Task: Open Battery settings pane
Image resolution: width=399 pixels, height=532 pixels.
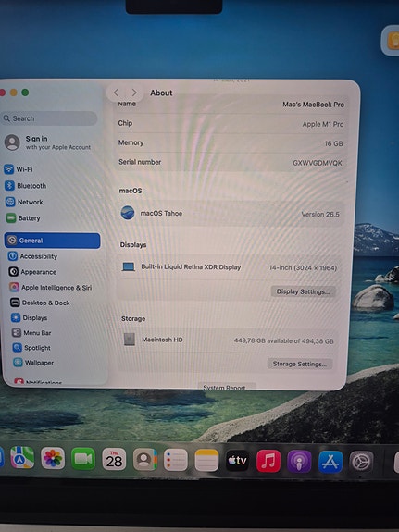Action: [23, 217]
